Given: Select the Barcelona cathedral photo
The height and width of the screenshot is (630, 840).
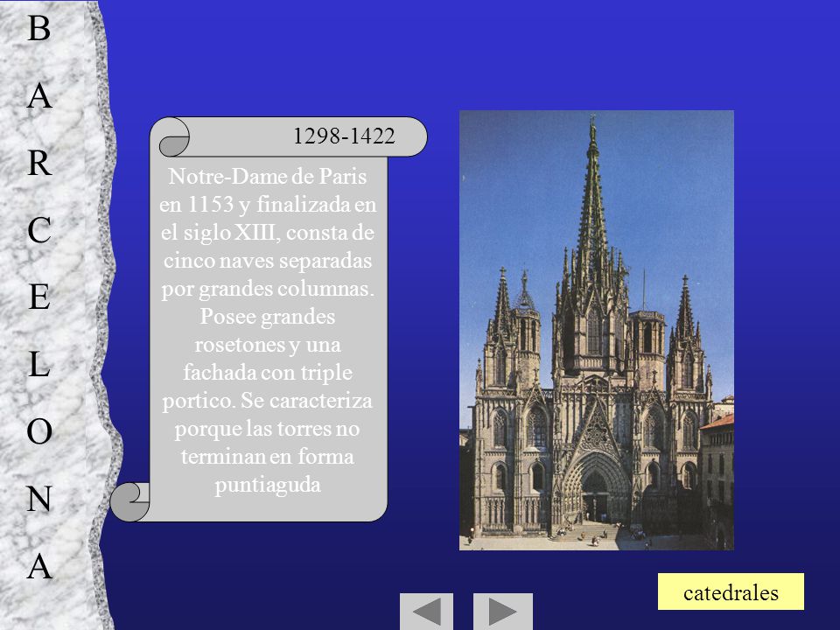Looking at the screenshot, I should 596,330.
